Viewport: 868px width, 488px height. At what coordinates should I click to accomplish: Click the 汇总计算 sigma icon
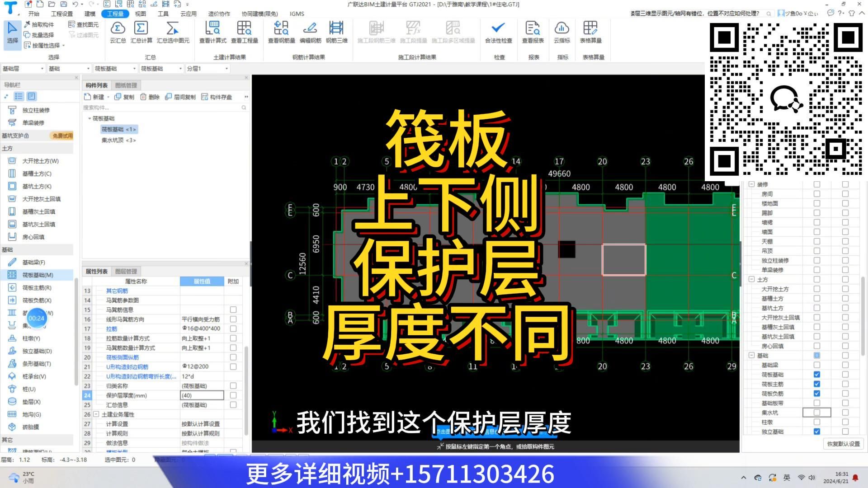[x=141, y=32]
